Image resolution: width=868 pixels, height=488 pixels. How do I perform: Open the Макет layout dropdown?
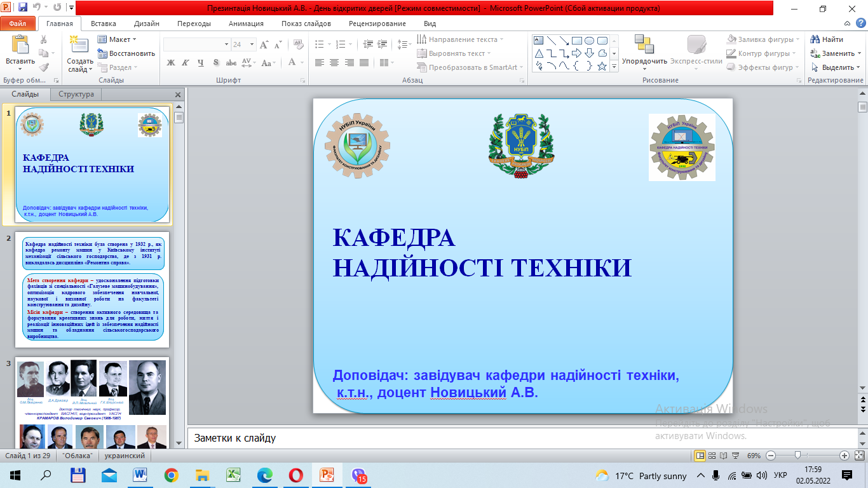(118, 39)
